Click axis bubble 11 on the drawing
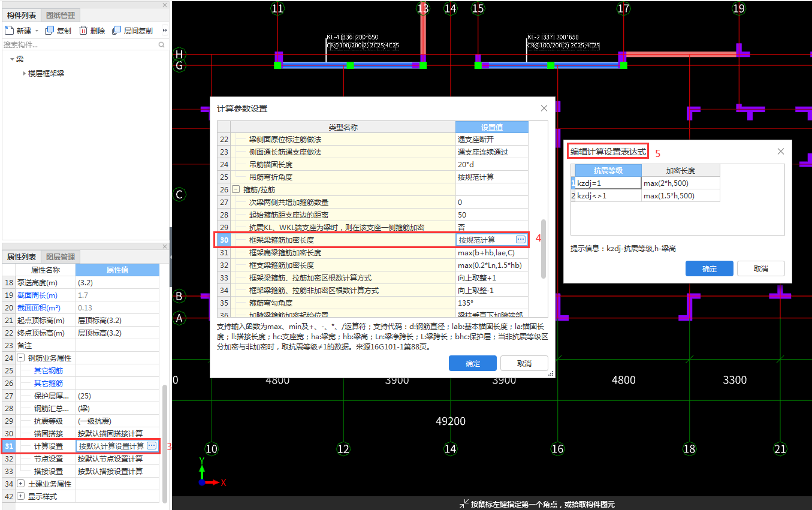Image resolution: width=812 pixels, height=510 pixels. [277, 8]
